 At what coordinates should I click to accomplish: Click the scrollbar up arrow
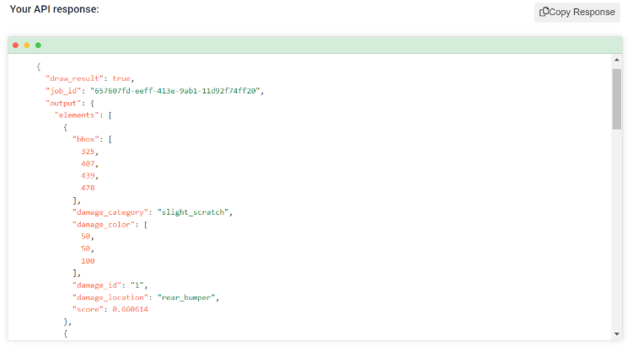pos(616,60)
